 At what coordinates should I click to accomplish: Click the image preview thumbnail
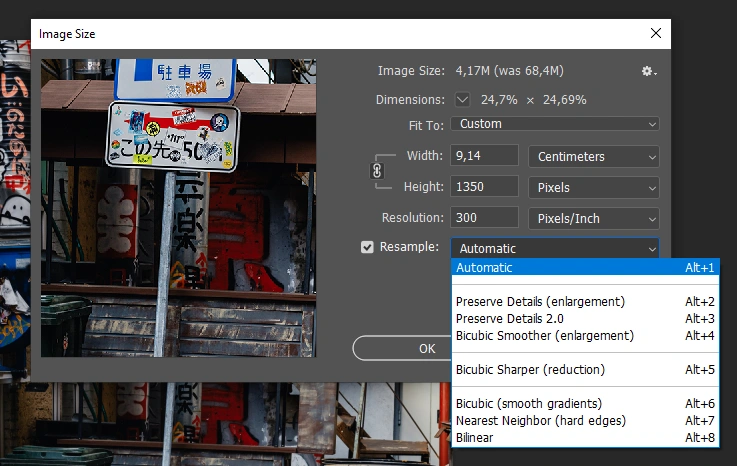pyautogui.click(x=178, y=208)
